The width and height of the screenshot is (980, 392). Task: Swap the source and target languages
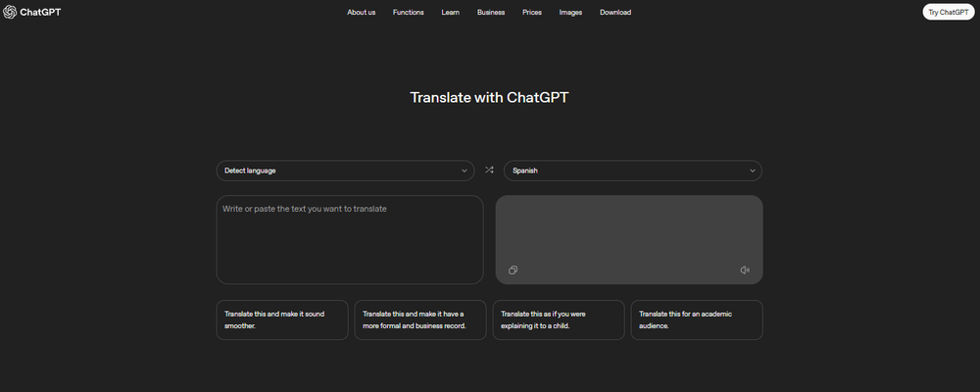489,171
